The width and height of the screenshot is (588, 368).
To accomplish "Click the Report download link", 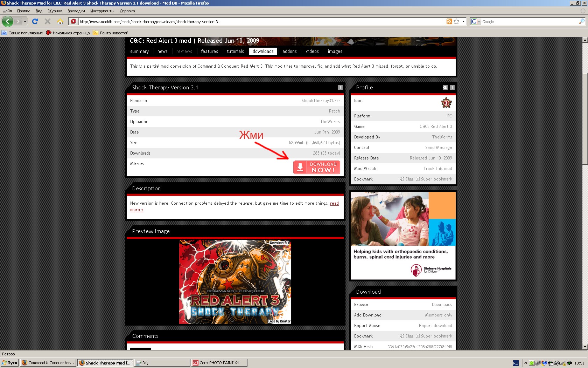I will click(435, 326).
